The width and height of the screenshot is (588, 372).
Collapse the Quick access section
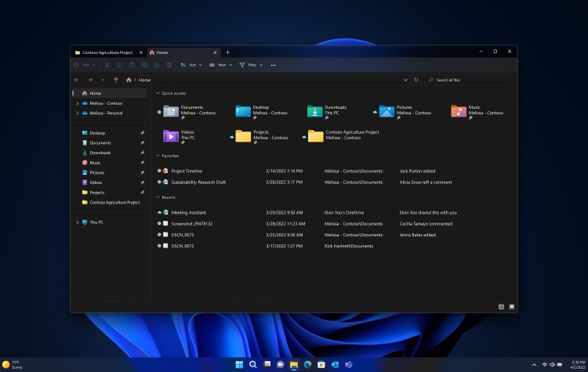tap(157, 93)
